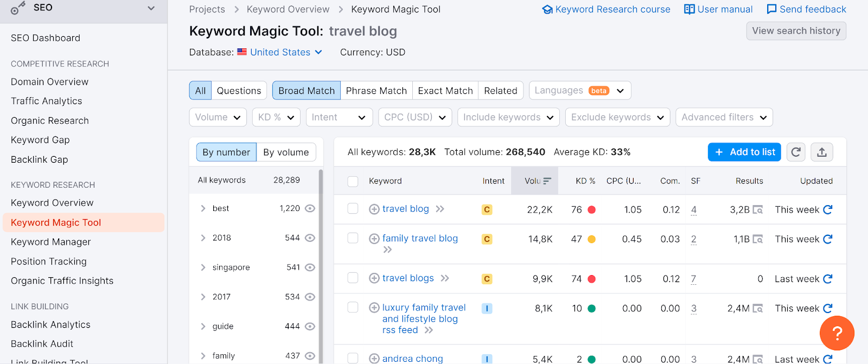The image size is (868, 364).
Task: Open Keyword Overview in the sidebar
Action: point(52,203)
